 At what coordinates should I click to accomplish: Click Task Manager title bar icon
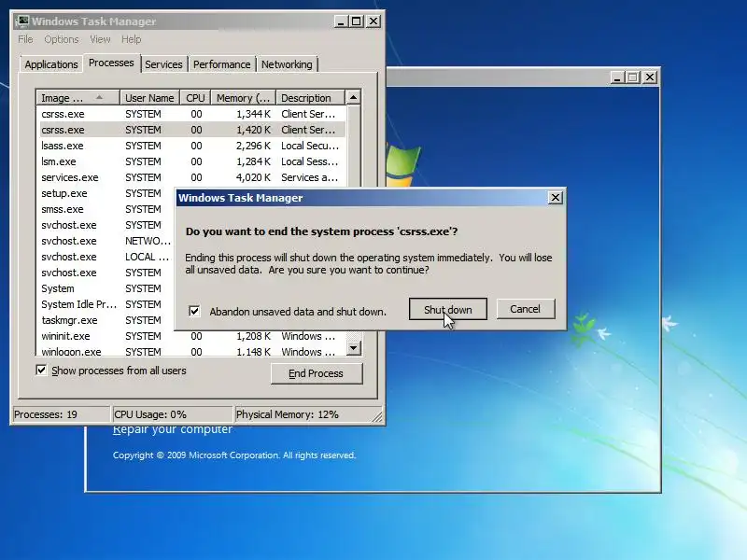(x=21, y=21)
